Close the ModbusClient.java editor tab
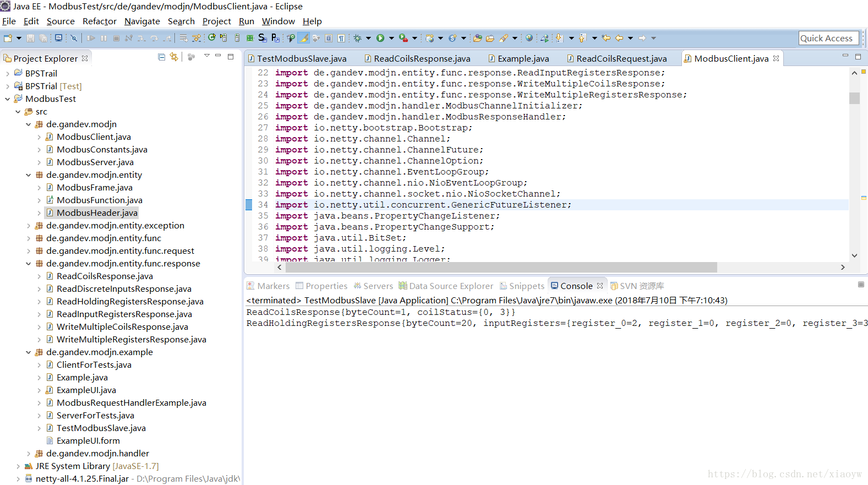The image size is (868, 485). tap(776, 58)
